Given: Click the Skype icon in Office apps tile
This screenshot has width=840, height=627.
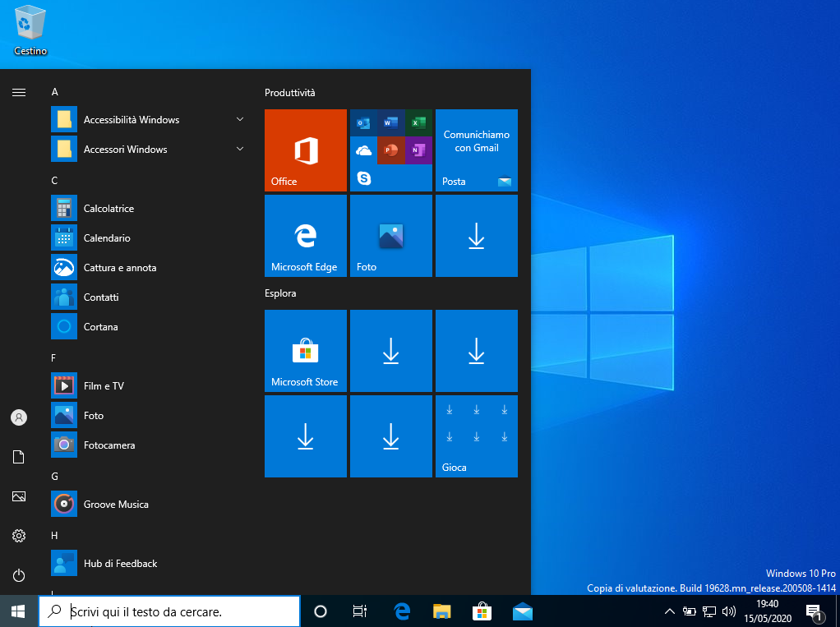Looking at the screenshot, I should click(364, 177).
